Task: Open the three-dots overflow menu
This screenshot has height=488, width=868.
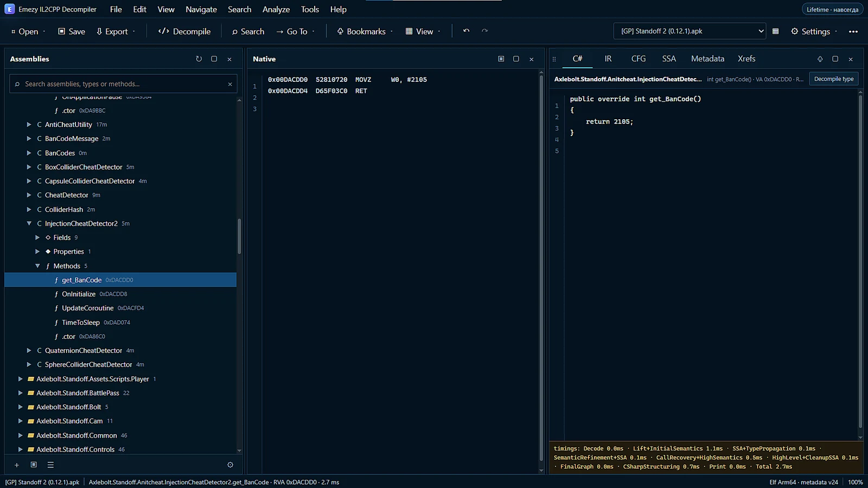Action: click(853, 31)
